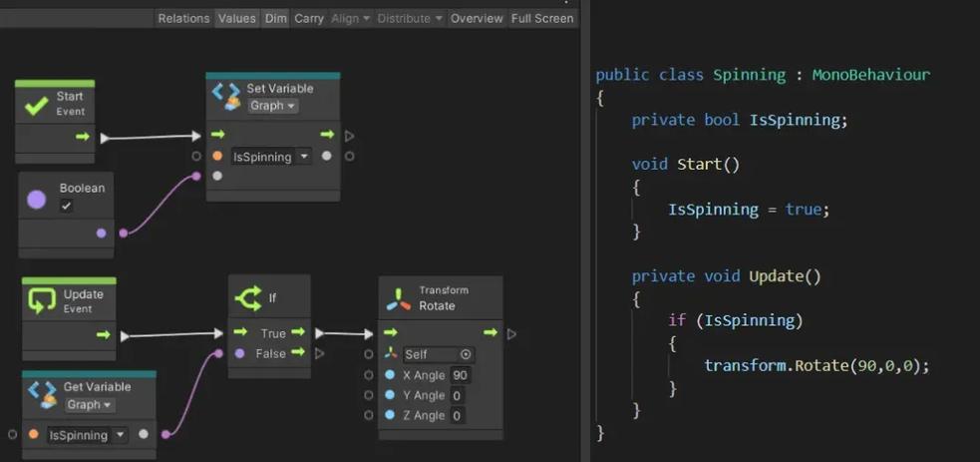This screenshot has height=462, width=980.
Task: Click Set Variable green input arrow port
Action: coord(217,135)
